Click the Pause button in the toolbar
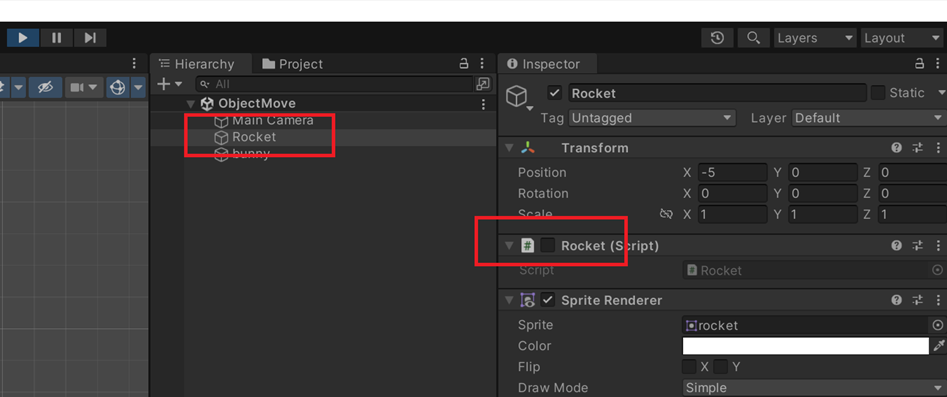The height and width of the screenshot is (397, 947). point(57,38)
